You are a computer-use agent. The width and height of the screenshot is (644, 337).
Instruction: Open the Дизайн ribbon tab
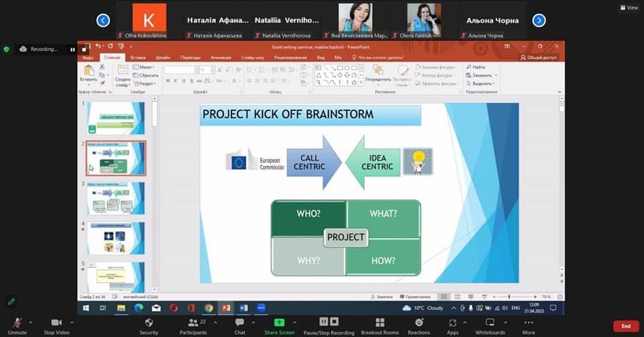[x=164, y=58]
